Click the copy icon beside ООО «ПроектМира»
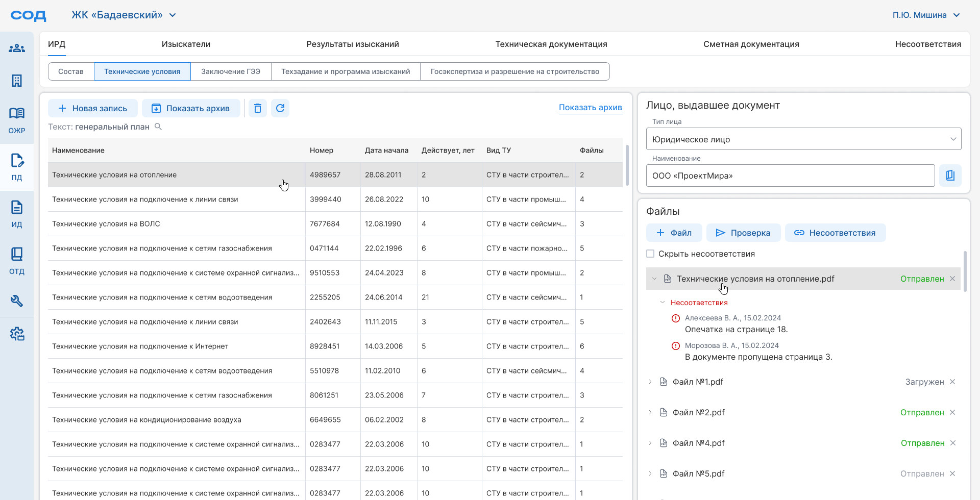The width and height of the screenshot is (980, 500). (950, 176)
